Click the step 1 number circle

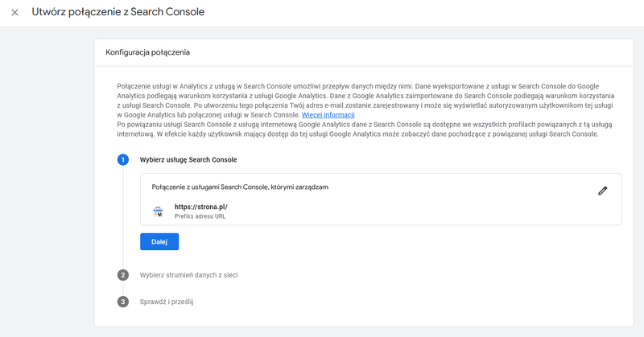click(123, 160)
